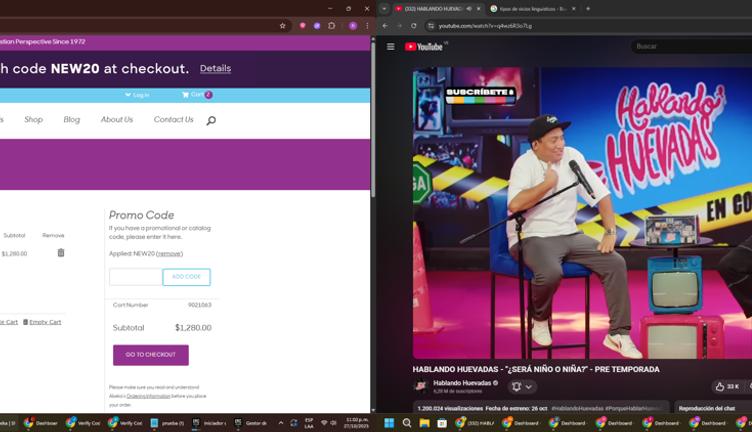Open the calendar app icon beside File Explorer
Image resolution: width=752 pixels, height=432 pixels.
[x=442, y=423]
